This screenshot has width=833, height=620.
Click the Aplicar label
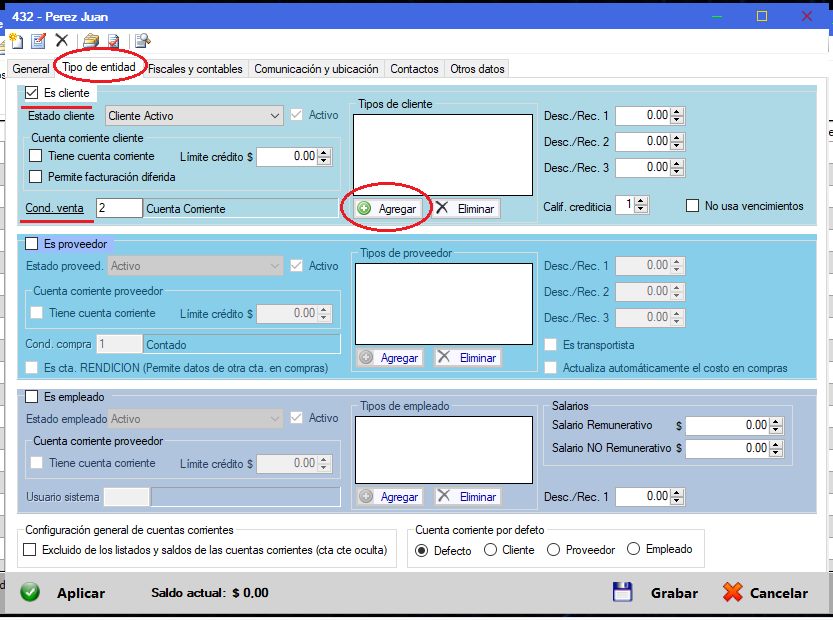[81, 593]
